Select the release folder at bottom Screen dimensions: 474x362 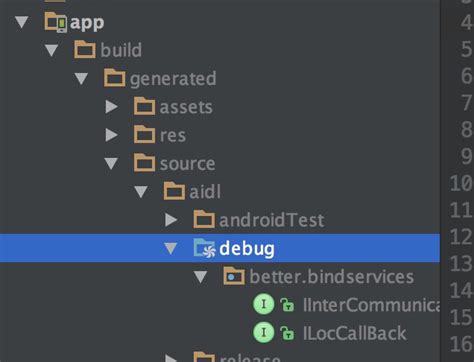(x=250, y=358)
